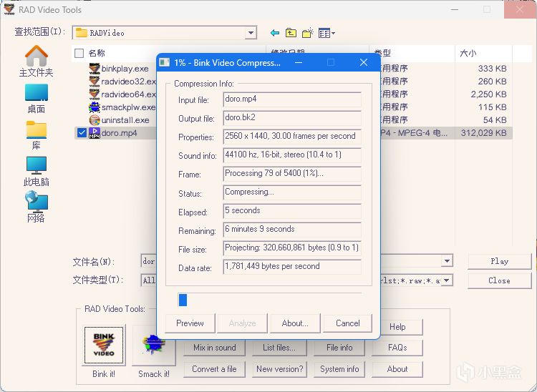The image size is (537, 392).
Task: Minimize the Bink Video Compressor dialog
Action: (x=299, y=63)
